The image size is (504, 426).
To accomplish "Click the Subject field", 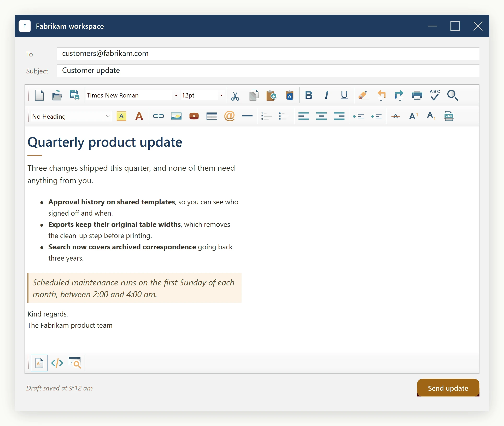I will [x=268, y=71].
